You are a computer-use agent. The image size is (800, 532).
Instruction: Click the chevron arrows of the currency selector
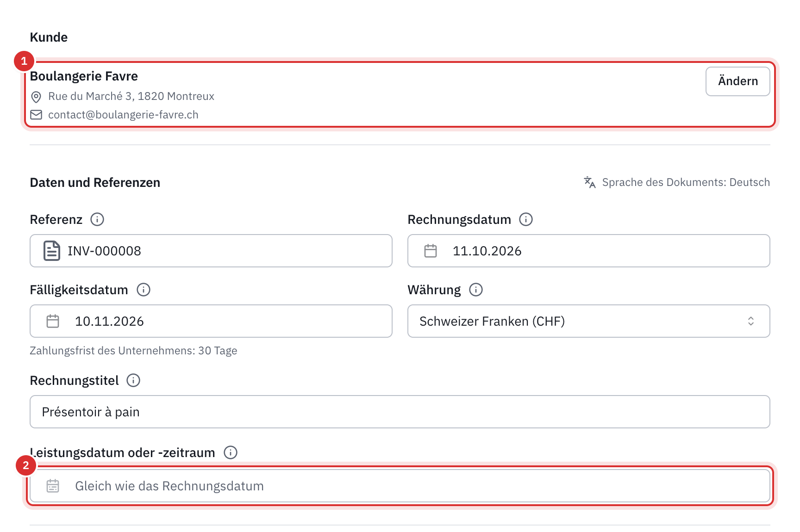coord(751,321)
